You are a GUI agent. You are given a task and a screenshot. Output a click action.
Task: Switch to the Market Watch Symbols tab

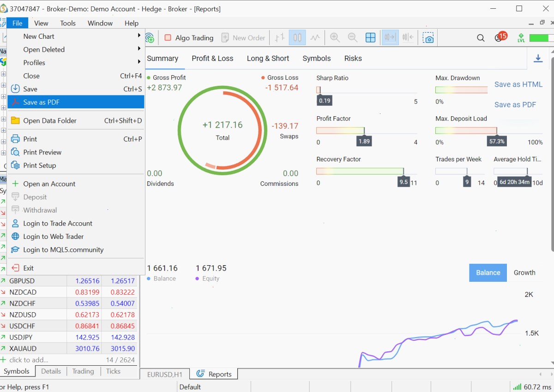[17, 371]
